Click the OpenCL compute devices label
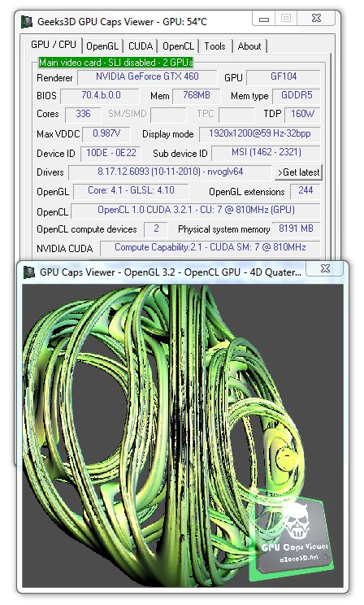 (87, 229)
